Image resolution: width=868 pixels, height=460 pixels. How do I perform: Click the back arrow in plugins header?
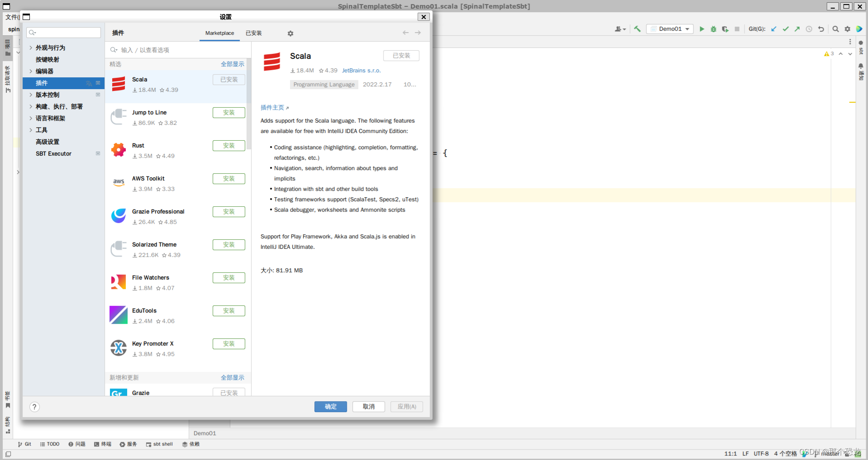click(406, 33)
